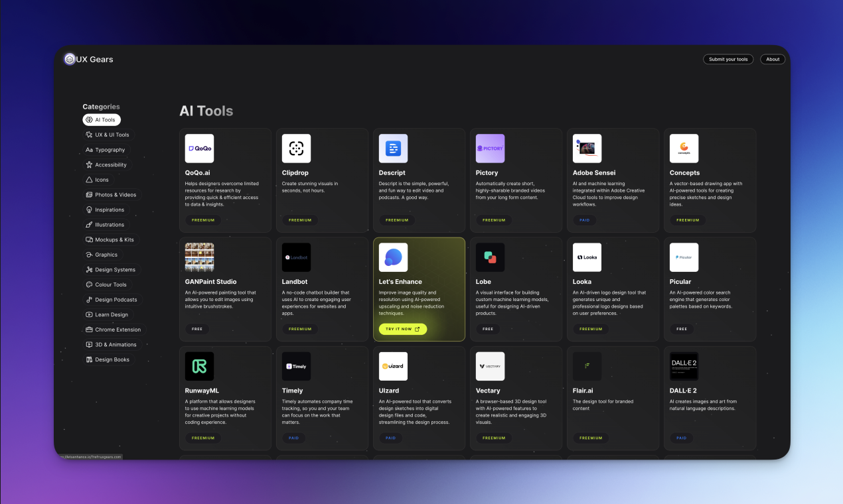Click the UX Gears site title
This screenshot has height=504, width=843.
pyautogui.click(x=95, y=59)
